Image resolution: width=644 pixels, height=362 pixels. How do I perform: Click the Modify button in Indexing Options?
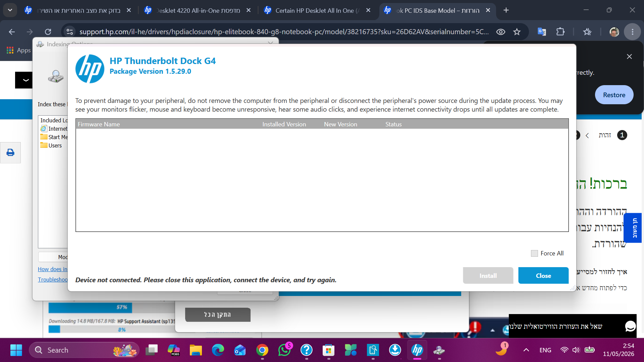(x=53, y=257)
